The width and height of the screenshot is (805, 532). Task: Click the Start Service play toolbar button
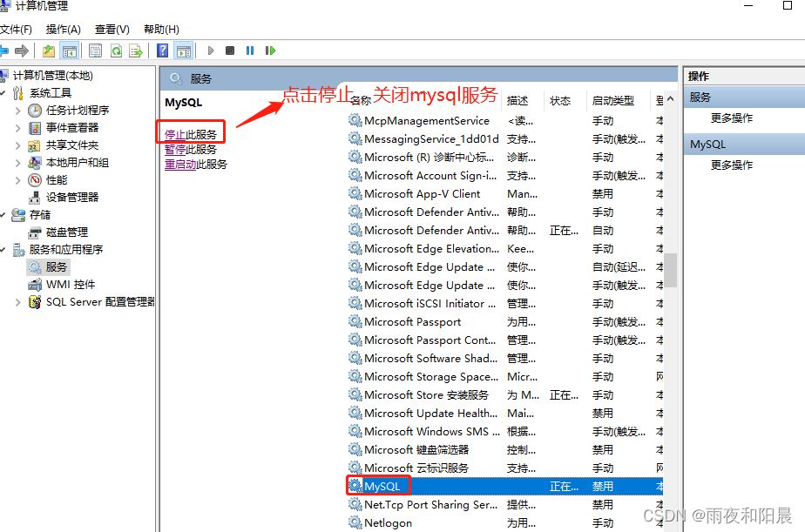(210, 51)
